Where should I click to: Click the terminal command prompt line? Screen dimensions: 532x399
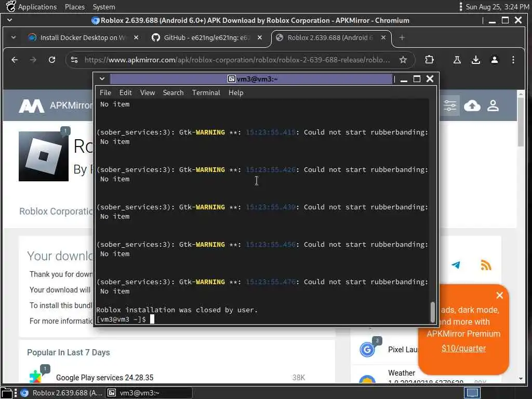tap(125, 320)
